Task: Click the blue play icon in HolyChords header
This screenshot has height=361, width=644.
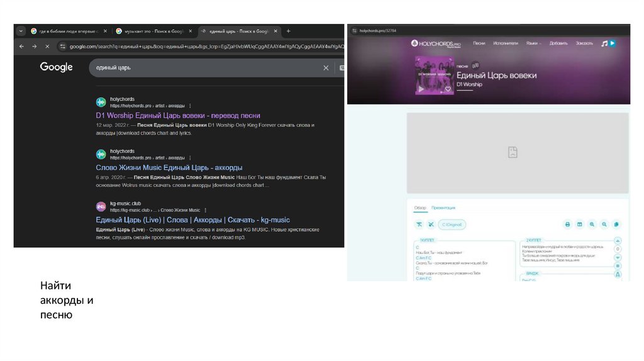Action: 613,43
